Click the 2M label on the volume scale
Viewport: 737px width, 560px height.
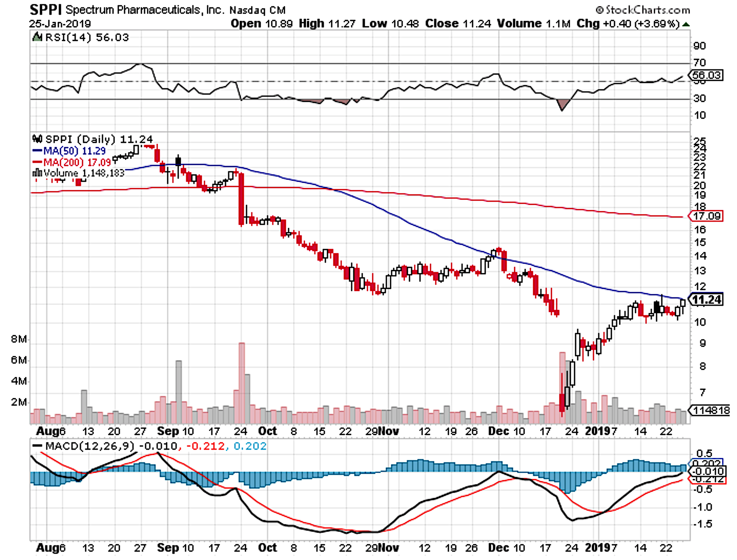[19, 402]
